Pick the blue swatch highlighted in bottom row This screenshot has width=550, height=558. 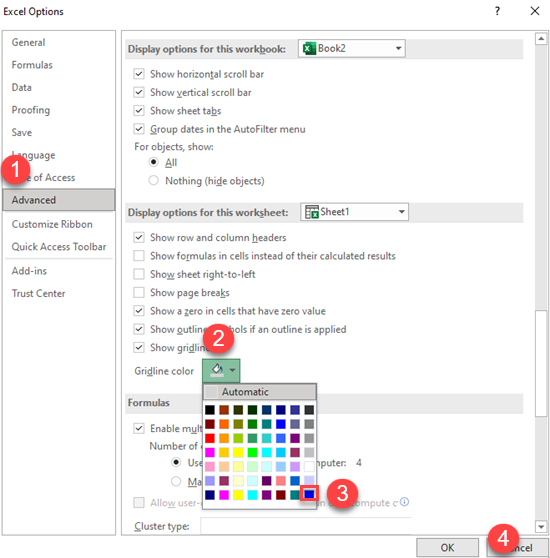point(309,494)
